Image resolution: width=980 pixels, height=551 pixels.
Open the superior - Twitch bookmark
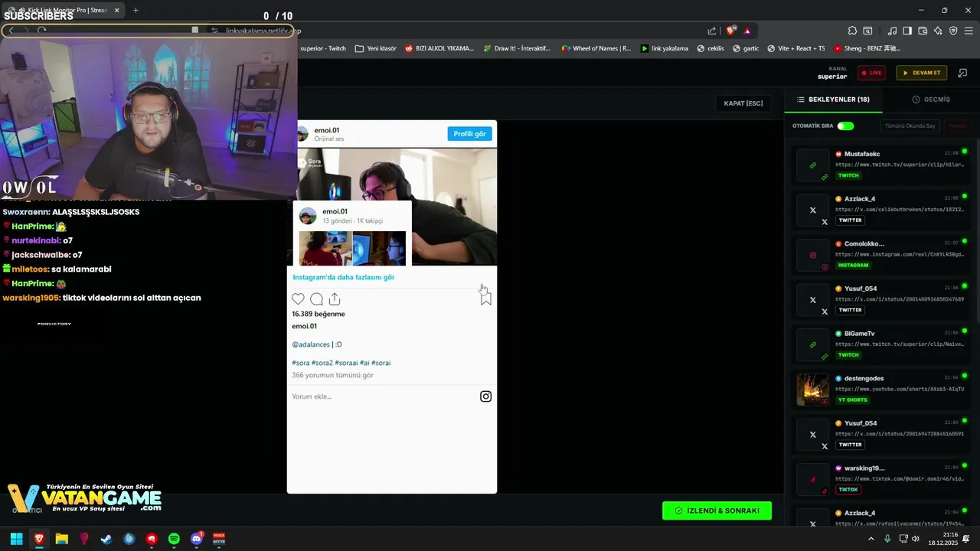(323, 48)
